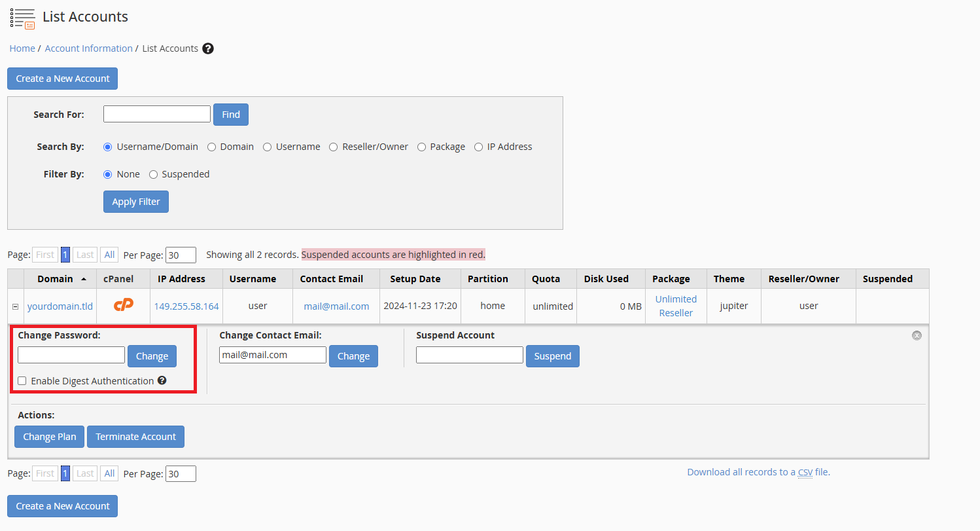
Task: Download all records to a CSV file
Action: pyautogui.click(x=758, y=472)
